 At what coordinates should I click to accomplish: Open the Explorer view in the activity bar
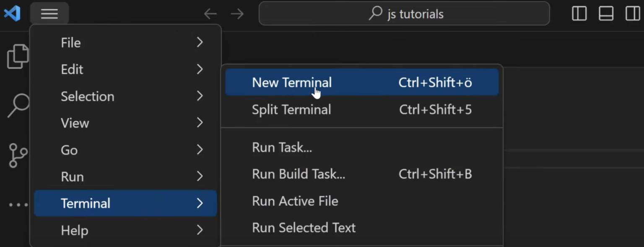[x=18, y=56]
